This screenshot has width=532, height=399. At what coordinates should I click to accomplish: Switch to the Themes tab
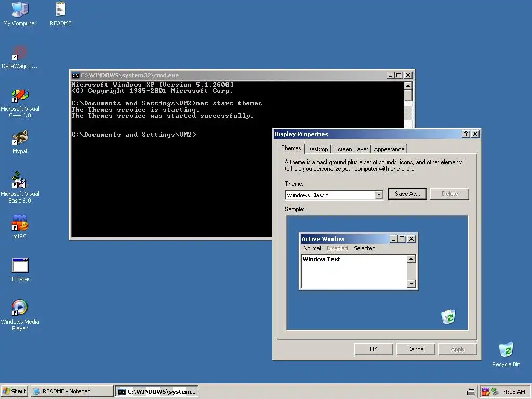pyautogui.click(x=291, y=148)
